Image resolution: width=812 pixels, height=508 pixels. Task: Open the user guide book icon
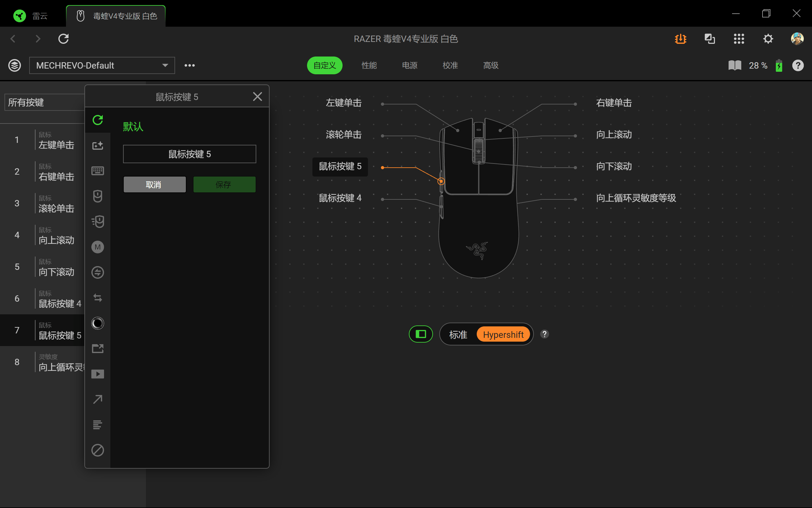click(735, 65)
